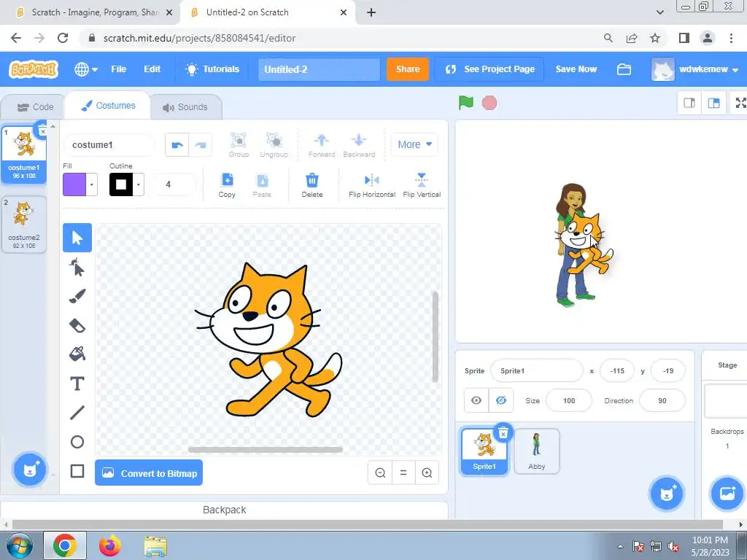Switch to small stage layout

[689, 103]
